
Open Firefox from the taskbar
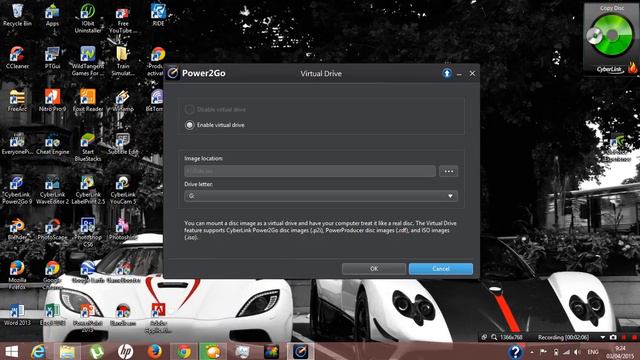[x=154, y=351]
